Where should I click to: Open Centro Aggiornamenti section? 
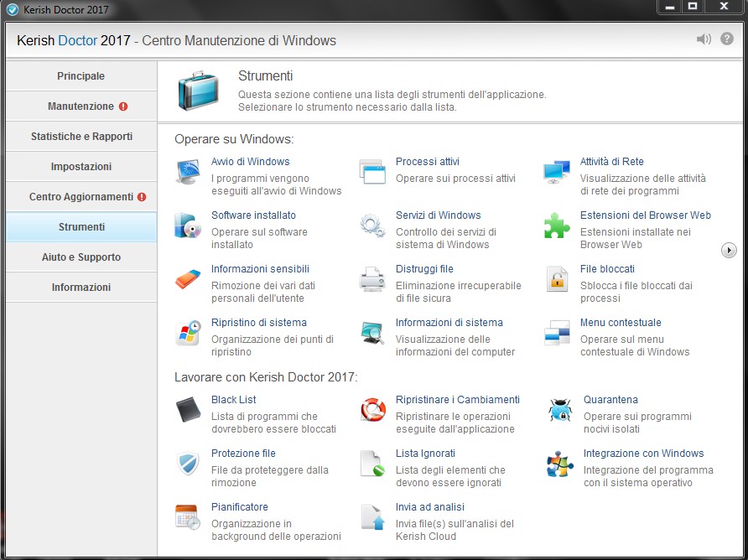pyautogui.click(x=81, y=196)
